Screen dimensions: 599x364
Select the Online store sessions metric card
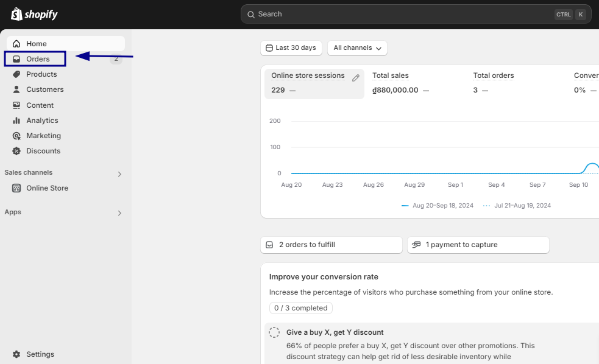[x=314, y=84]
